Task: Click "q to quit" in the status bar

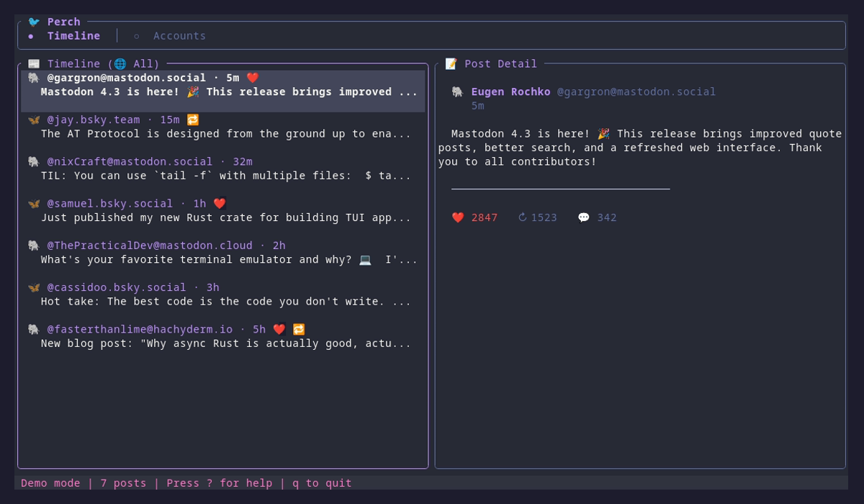Action: [x=322, y=483]
